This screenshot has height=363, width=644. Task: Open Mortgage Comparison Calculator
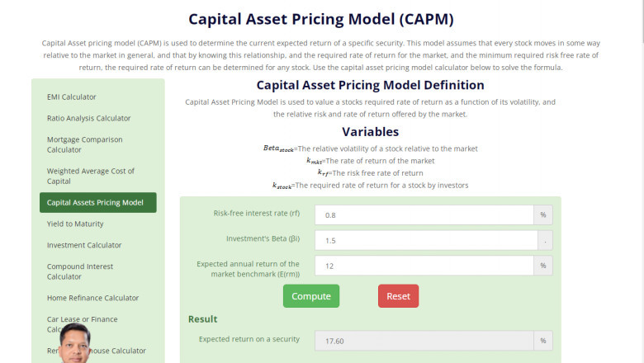pyautogui.click(x=84, y=144)
